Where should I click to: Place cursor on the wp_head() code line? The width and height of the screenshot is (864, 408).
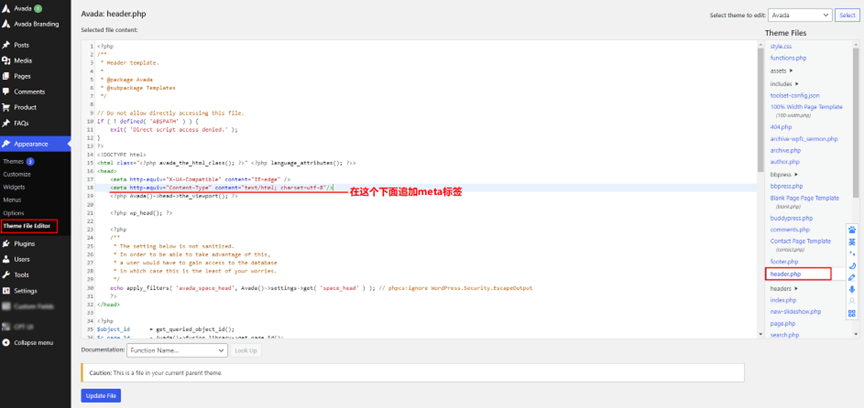pyautogui.click(x=141, y=212)
